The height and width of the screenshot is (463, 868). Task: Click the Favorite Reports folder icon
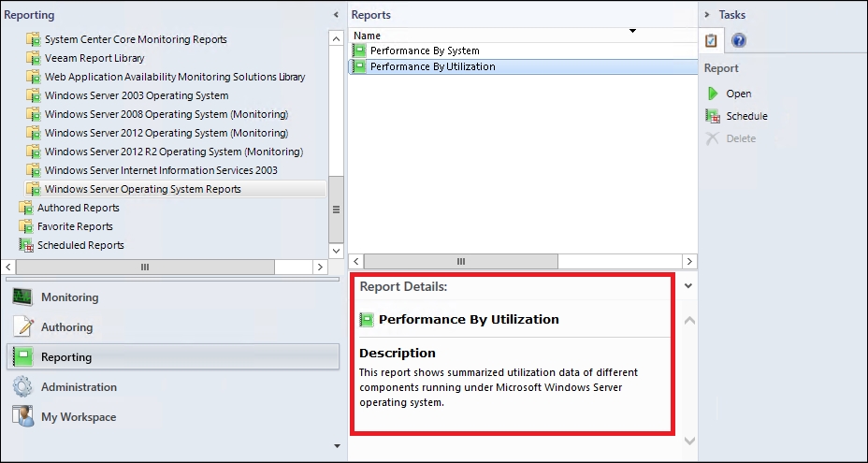26,226
